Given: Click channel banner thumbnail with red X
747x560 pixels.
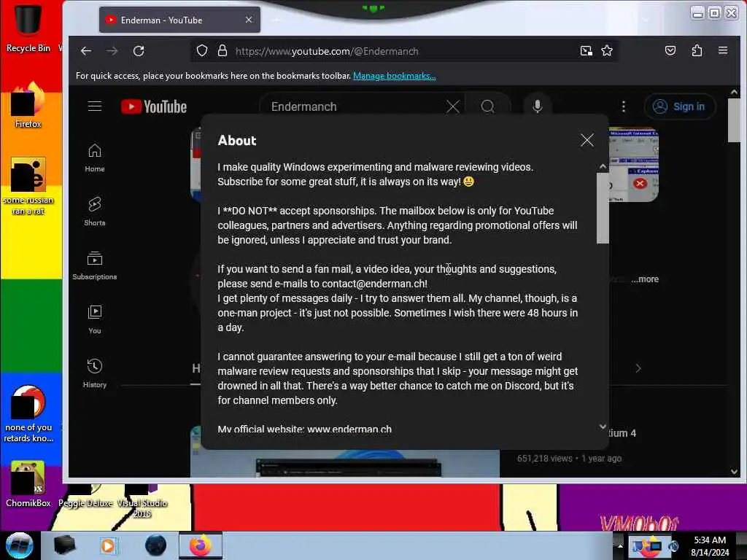Looking at the screenshot, I should pos(634,164).
